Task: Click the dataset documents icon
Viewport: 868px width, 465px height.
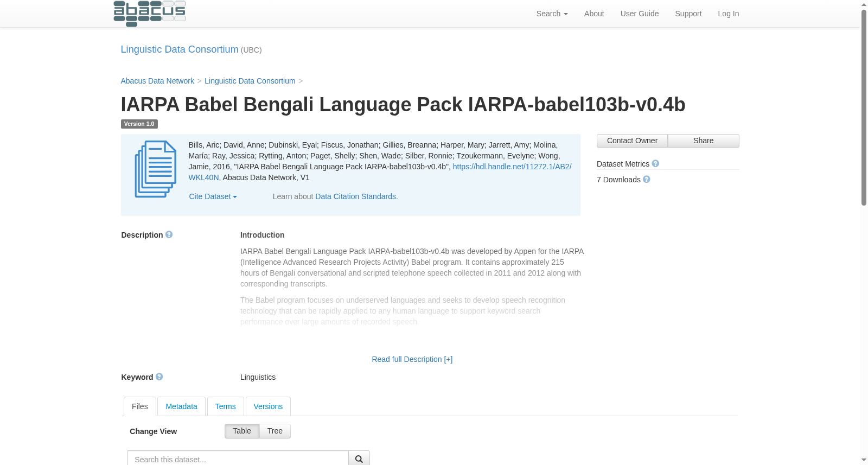Action: coord(156,169)
